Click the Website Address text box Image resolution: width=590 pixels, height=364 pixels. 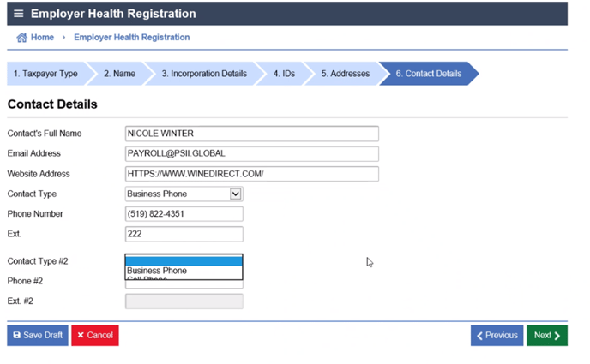click(251, 174)
